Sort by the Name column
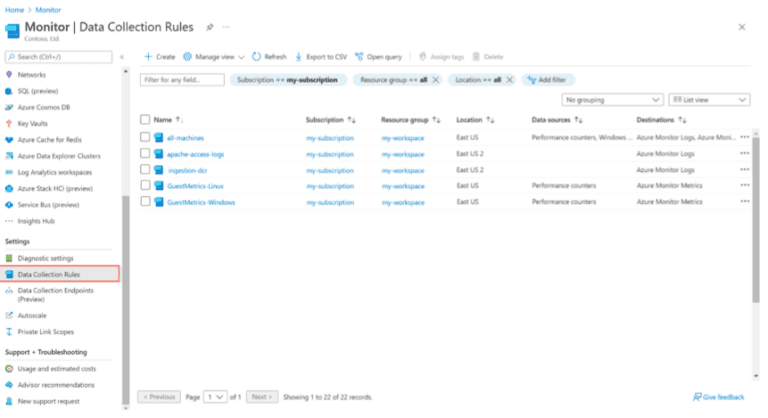 [x=168, y=120]
